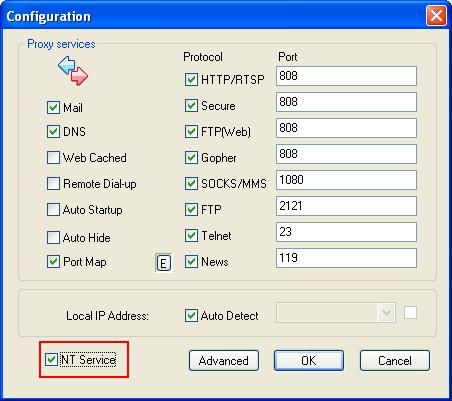
Task: Toggle the DNS checkbox
Action: 53,131
